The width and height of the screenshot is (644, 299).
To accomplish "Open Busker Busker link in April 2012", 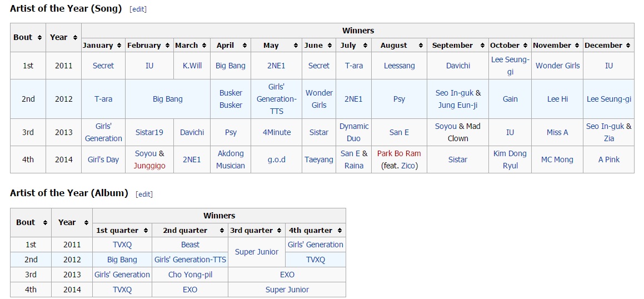I will pos(231,99).
